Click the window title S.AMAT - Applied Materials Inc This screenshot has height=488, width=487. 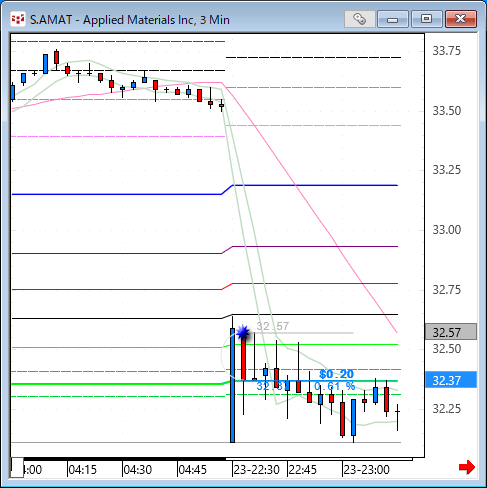pos(130,20)
